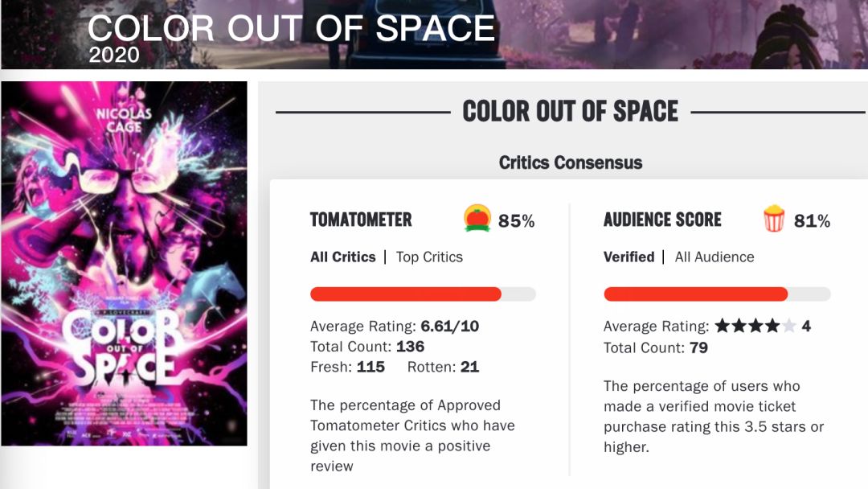Switch to All Audience tab

click(x=714, y=257)
